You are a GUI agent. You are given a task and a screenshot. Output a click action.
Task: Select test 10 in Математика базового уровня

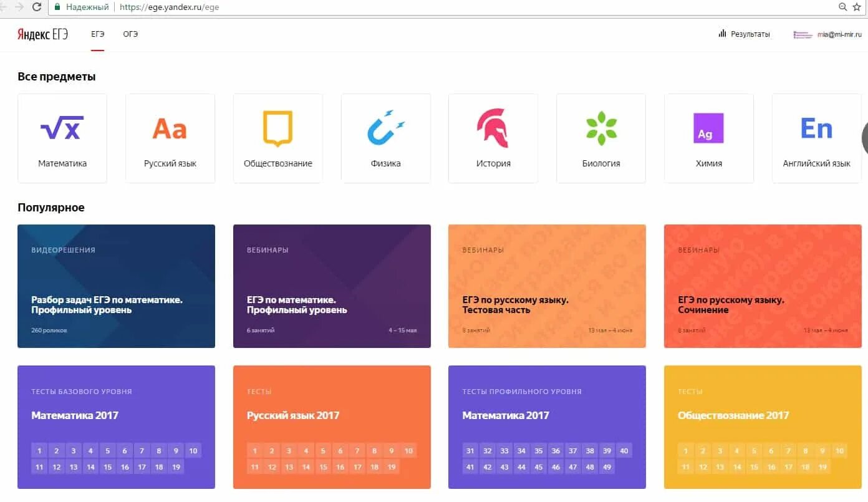click(193, 451)
